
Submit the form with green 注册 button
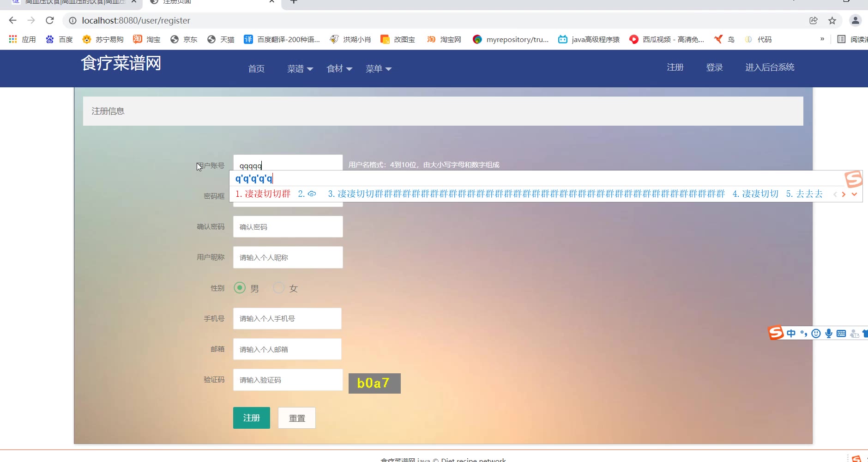pos(252,418)
